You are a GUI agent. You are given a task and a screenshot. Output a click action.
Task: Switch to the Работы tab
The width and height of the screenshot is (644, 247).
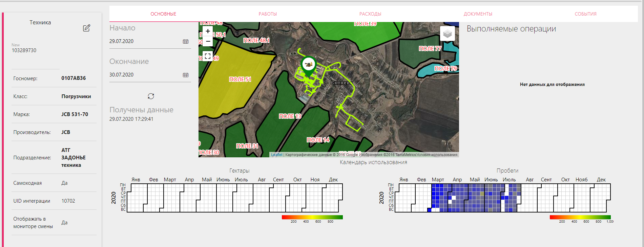268,14
